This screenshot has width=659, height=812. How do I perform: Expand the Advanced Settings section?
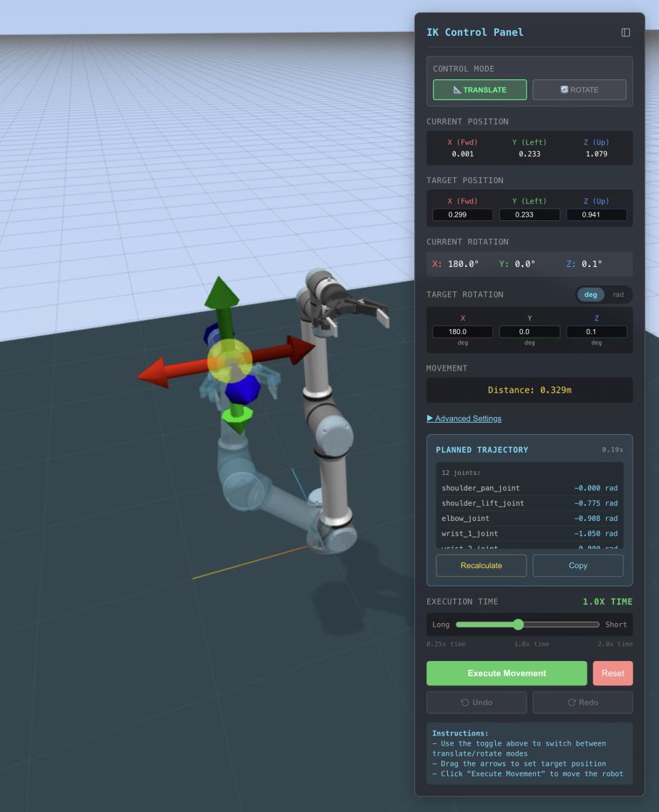465,418
